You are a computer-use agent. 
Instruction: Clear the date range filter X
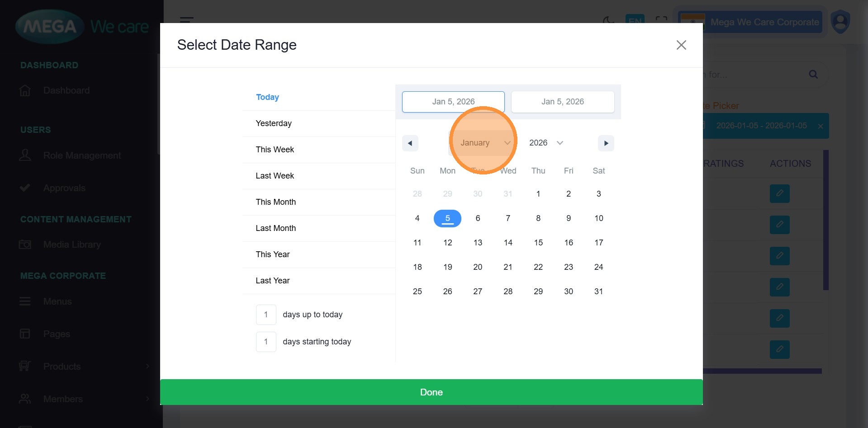820,126
